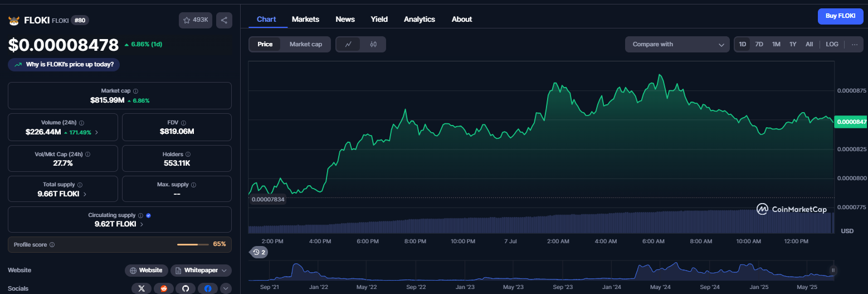This screenshot has width=868, height=294.
Task: Switch to line chart icon
Action: coord(348,44)
